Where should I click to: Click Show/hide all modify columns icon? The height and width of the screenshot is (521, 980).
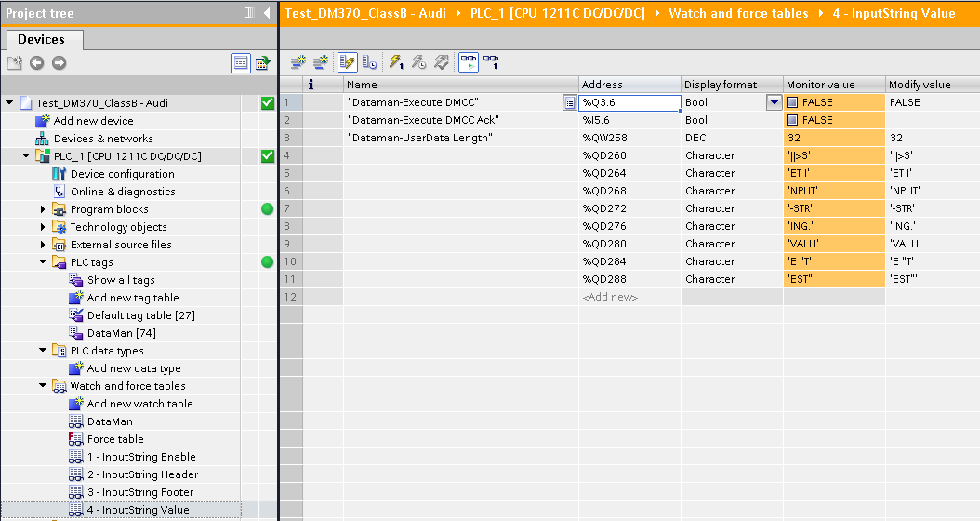(x=347, y=62)
